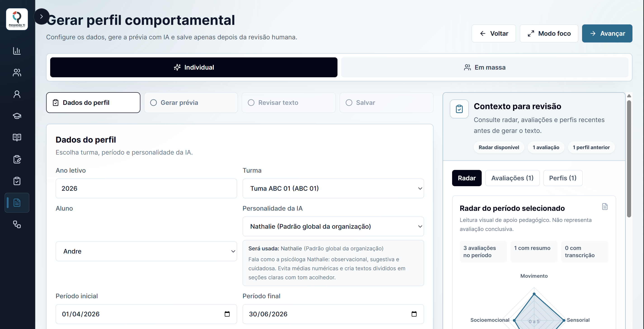Switch to the Perfis (1) tab
Screen dimensions: 644x329
[x=563, y=178]
